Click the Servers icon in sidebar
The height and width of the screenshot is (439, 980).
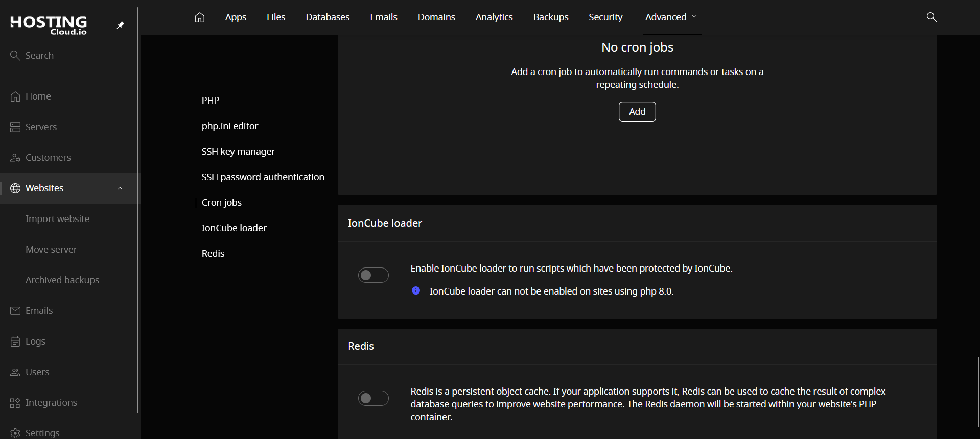(15, 127)
